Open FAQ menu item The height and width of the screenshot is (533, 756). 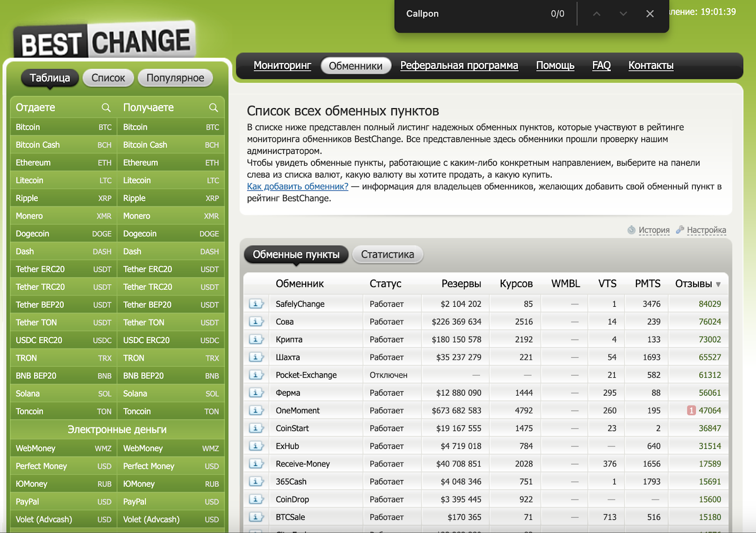point(601,66)
